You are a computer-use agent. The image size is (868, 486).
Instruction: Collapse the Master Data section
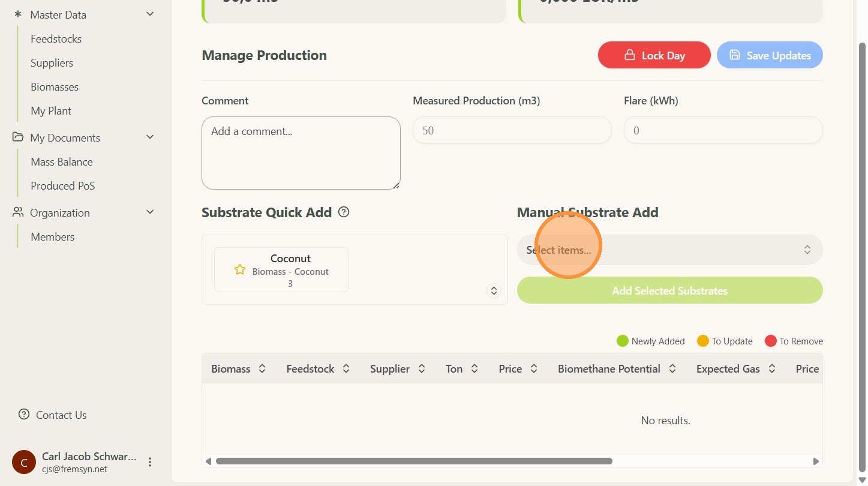tap(150, 14)
